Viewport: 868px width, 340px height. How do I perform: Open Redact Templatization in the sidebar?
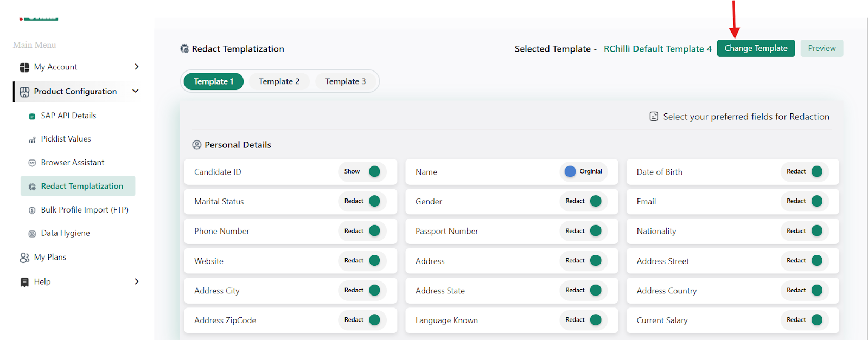coord(82,186)
